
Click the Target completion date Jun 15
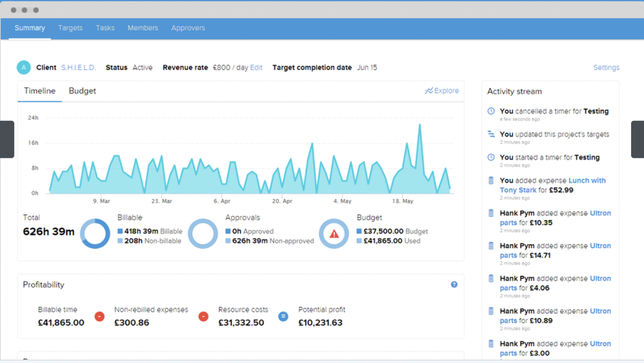tap(325, 68)
